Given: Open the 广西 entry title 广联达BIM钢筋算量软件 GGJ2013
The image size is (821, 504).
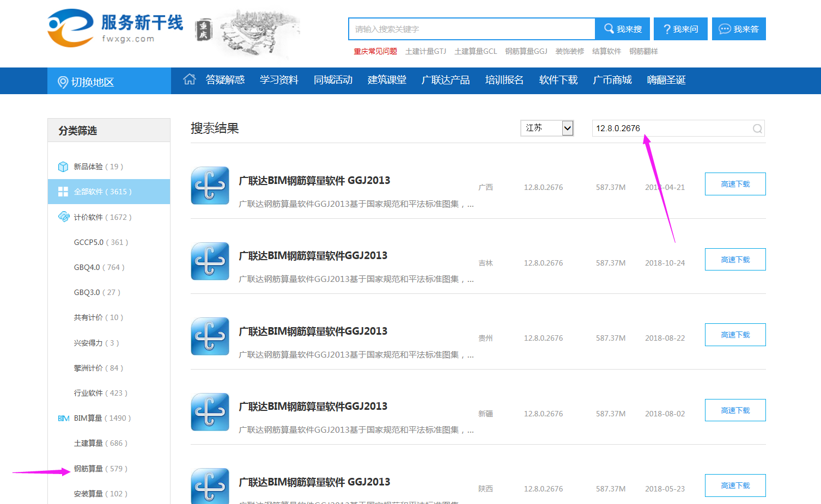Looking at the screenshot, I should (x=314, y=181).
